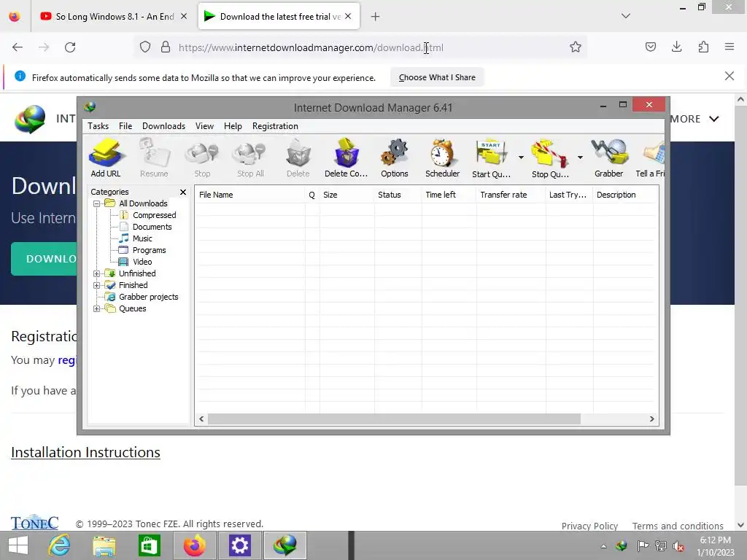Click the Tell a Friend icon
Screen dimensions: 747x560
651,158
